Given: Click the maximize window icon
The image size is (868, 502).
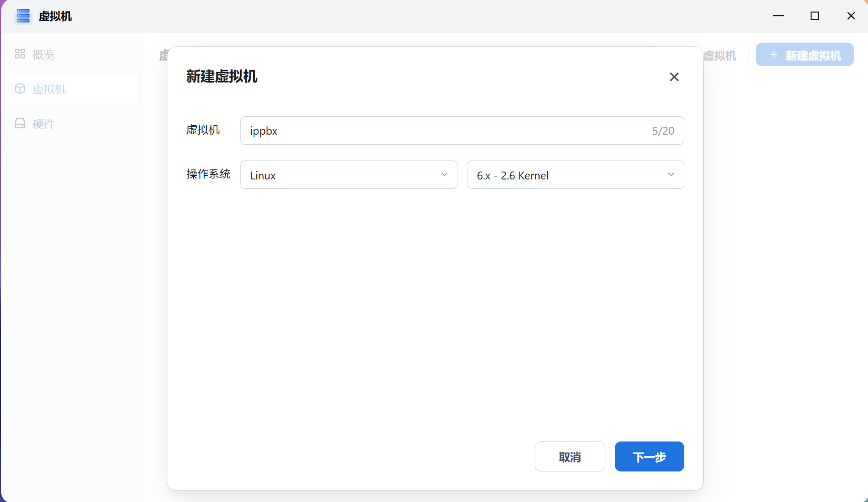Looking at the screenshot, I should coord(814,16).
